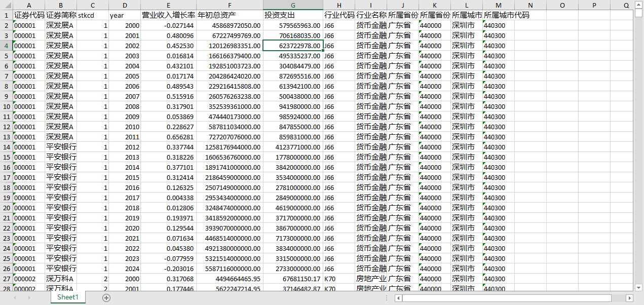Click the horizontal scrollbar thumb

tap(508, 298)
